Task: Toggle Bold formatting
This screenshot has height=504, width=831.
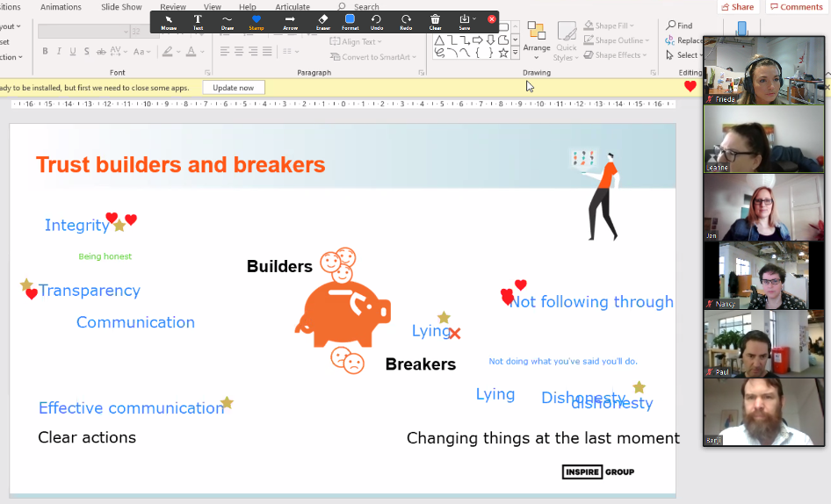Action: (x=45, y=52)
